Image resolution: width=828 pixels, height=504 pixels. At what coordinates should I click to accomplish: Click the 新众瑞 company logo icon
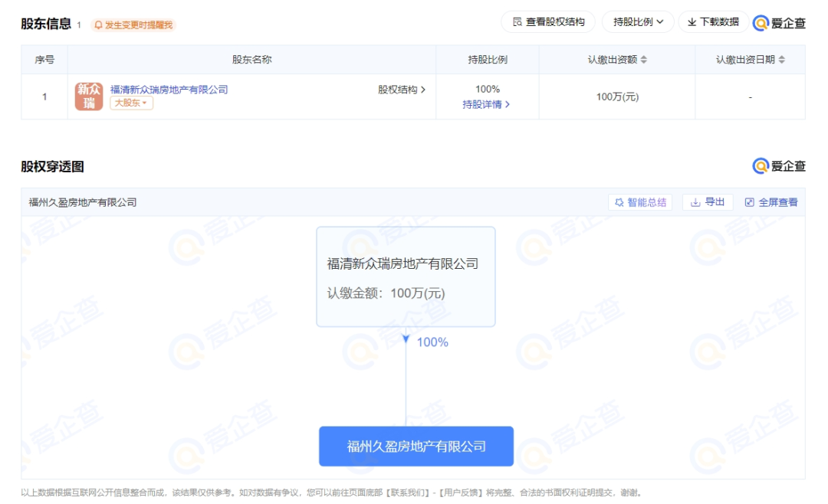tap(88, 97)
